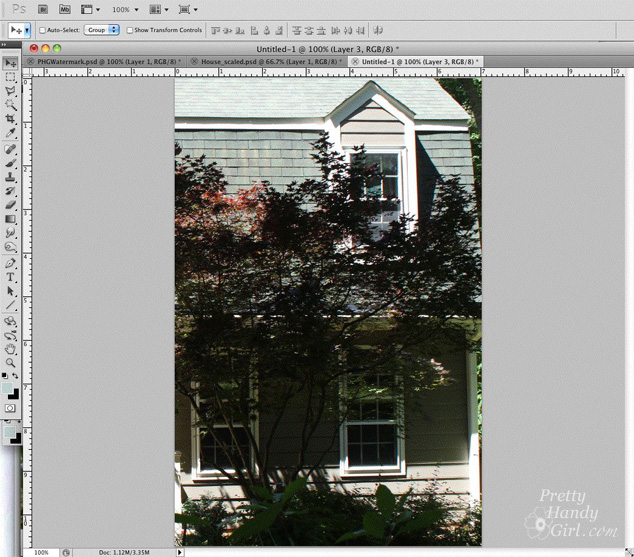Align right edges of layers
This screenshot has width=634, height=557.
tap(279, 30)
